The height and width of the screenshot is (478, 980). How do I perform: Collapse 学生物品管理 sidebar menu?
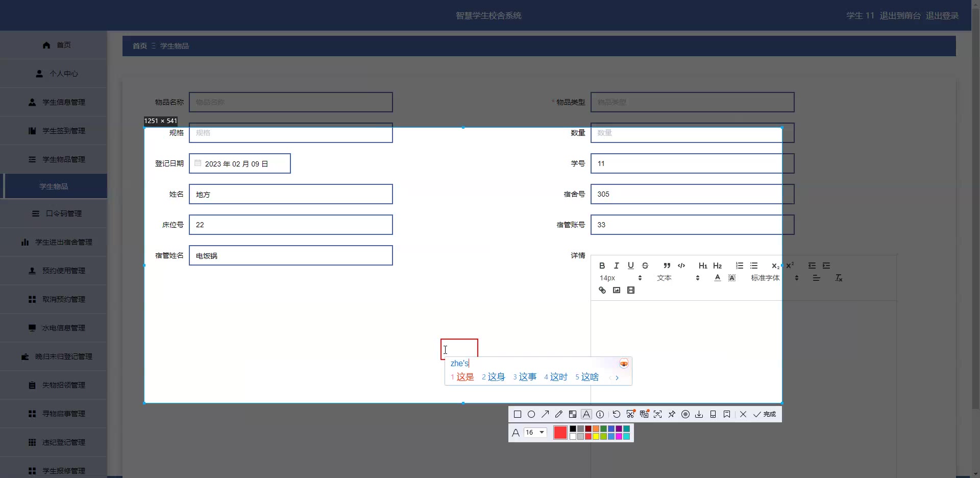(54, 159)
